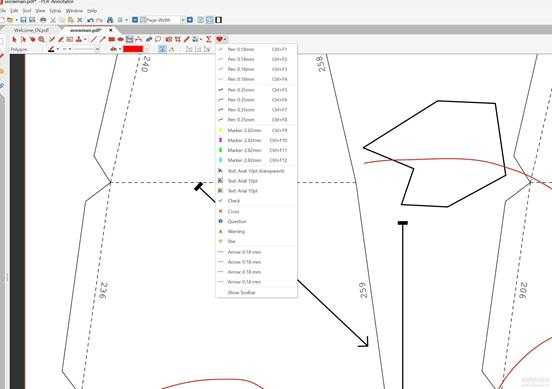Expand the favorites heart dropdown arrow

[x=225, y=39]
